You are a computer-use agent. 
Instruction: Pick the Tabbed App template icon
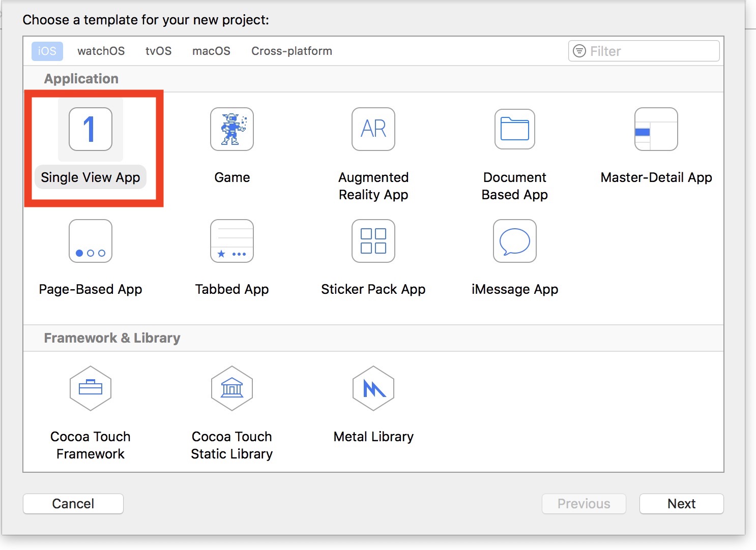point(232,241)
